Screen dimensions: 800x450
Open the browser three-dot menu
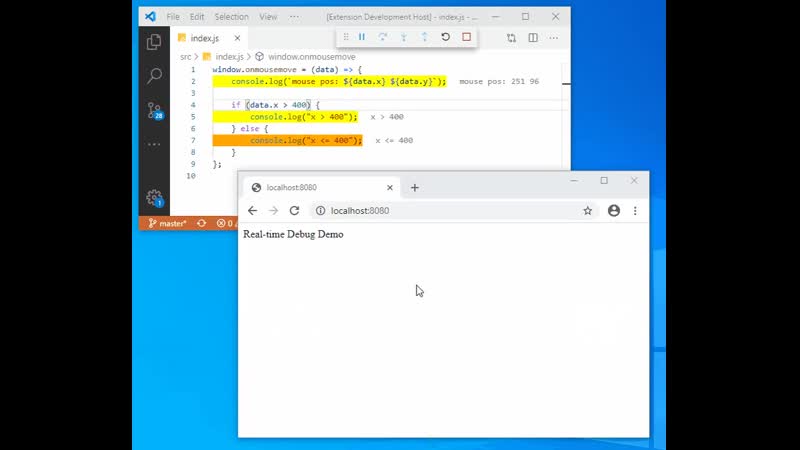pos(635,211)
